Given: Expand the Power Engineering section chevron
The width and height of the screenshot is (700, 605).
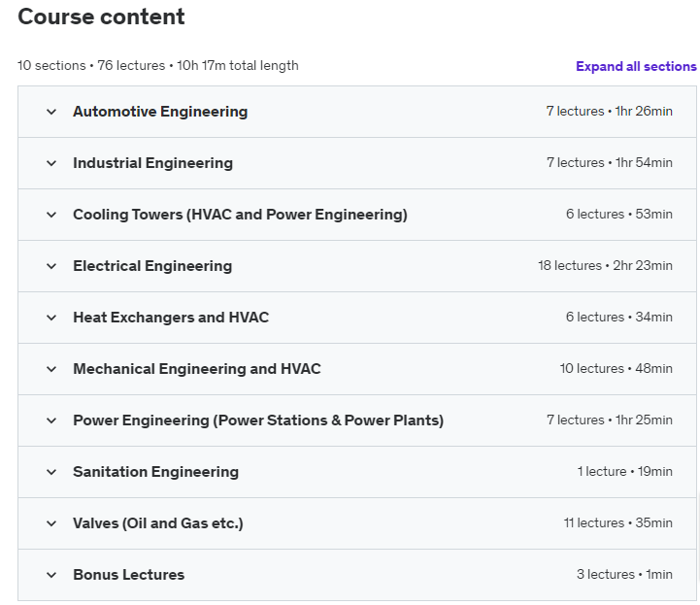Looking at the screenshot, I should tap(51, 420).
